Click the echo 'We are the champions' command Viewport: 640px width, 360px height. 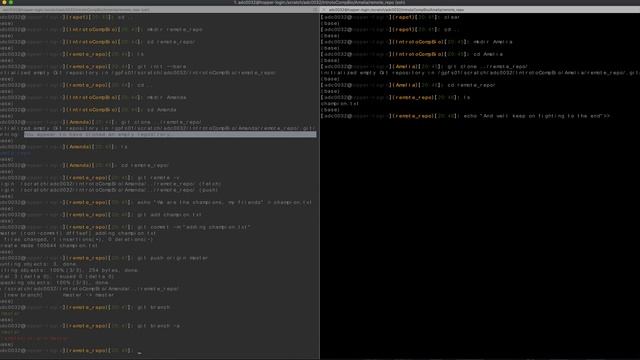coord(224,202)
